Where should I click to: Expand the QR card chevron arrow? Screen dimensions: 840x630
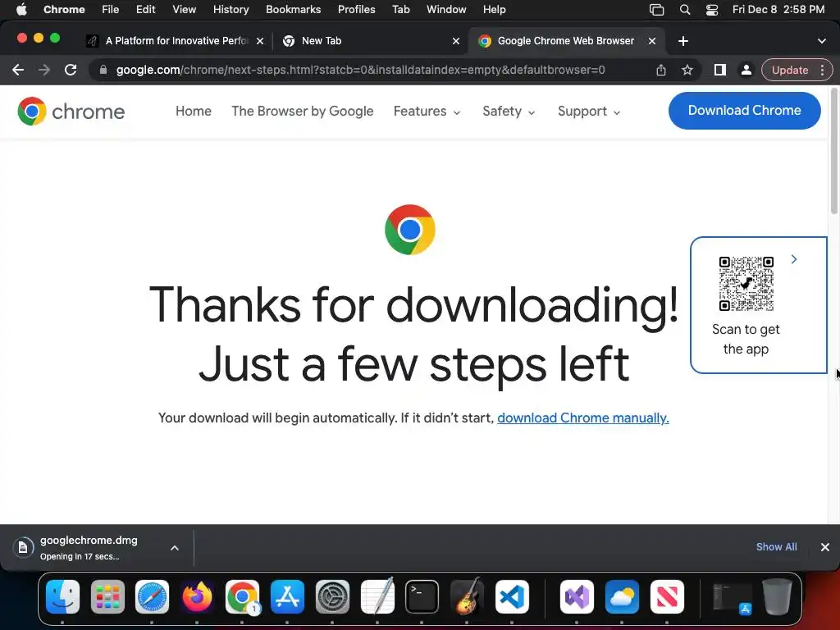tap(794, 259)
